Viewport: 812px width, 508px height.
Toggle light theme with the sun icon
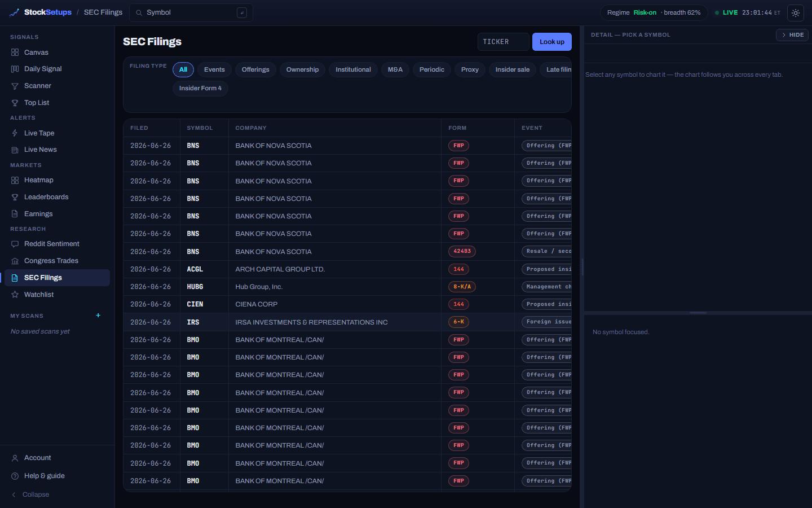tap(796, 12)
